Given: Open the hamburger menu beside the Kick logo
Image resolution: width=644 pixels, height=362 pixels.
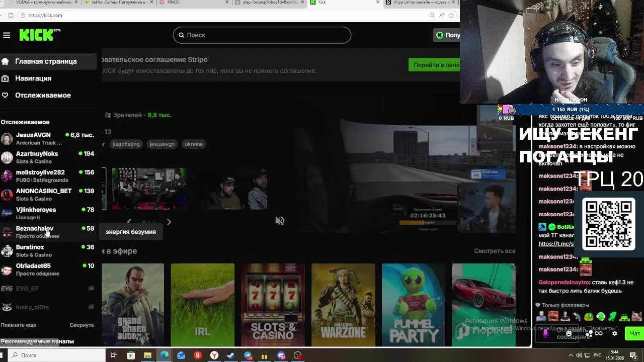Looking at the screenshot, I should 7,35.
